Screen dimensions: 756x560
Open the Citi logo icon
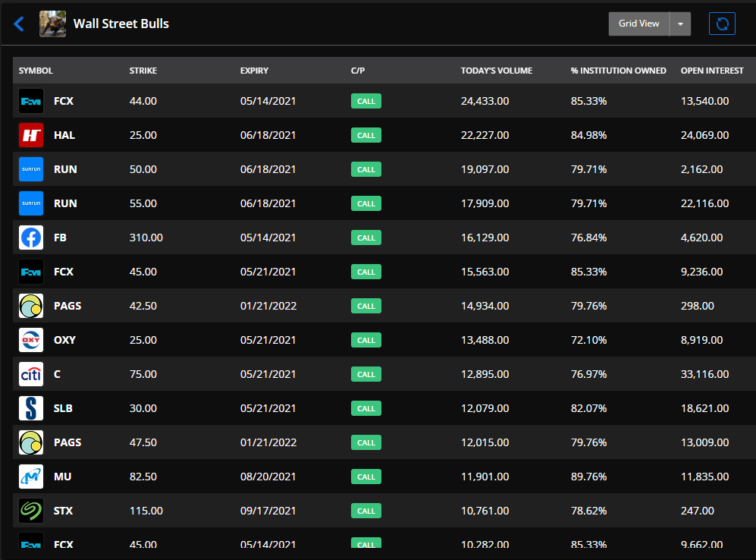31,374
